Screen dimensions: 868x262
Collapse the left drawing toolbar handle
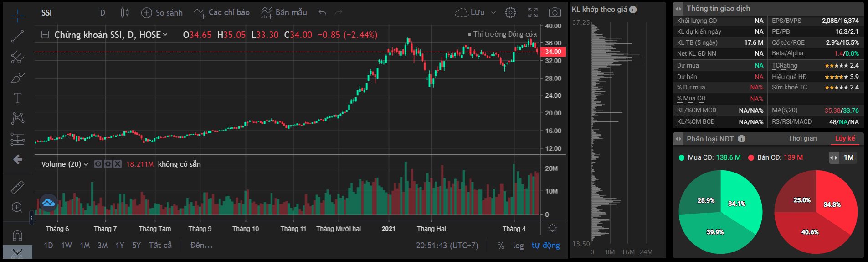point(31,218)
